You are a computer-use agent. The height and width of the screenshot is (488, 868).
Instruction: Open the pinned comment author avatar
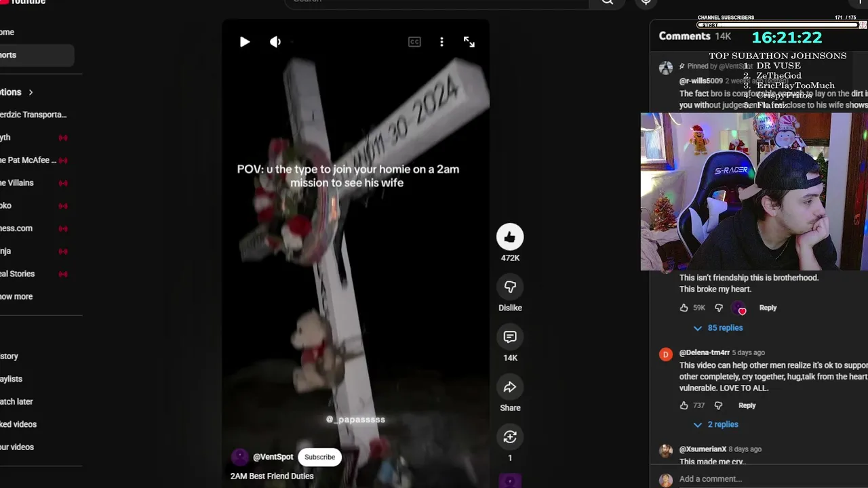pyautogui.click(x=666, y=68)
